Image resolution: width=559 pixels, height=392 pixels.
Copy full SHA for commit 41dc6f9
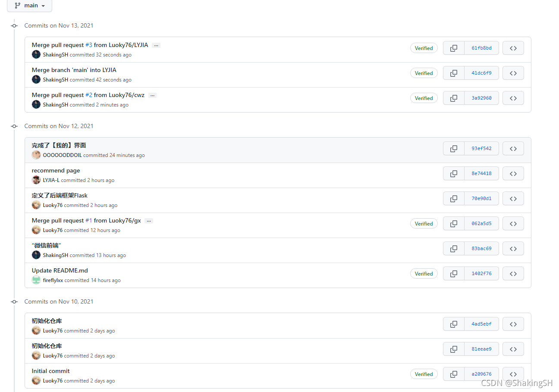(454, 73)
